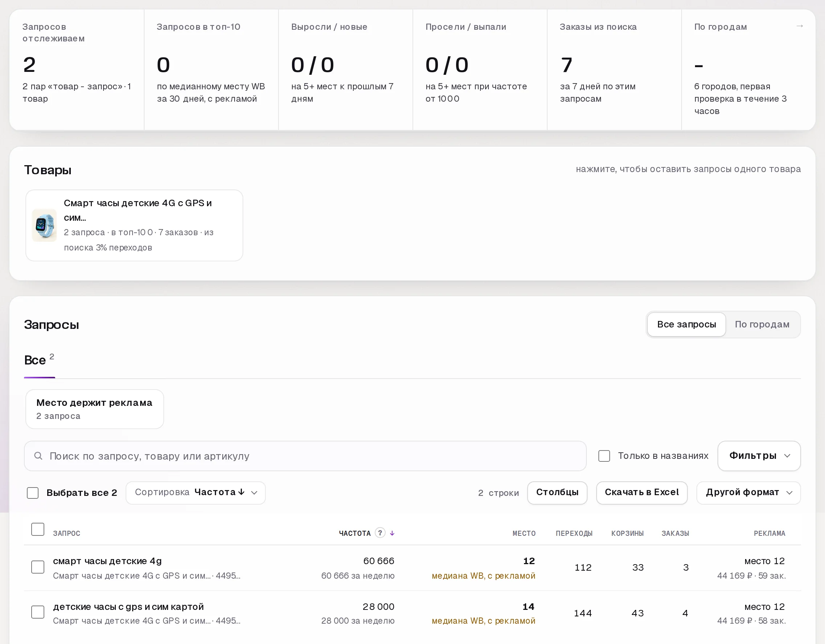Screen dimensions: 825x644
Task: Open query смарт часы детские 4g
Action: tap(107, 561)
